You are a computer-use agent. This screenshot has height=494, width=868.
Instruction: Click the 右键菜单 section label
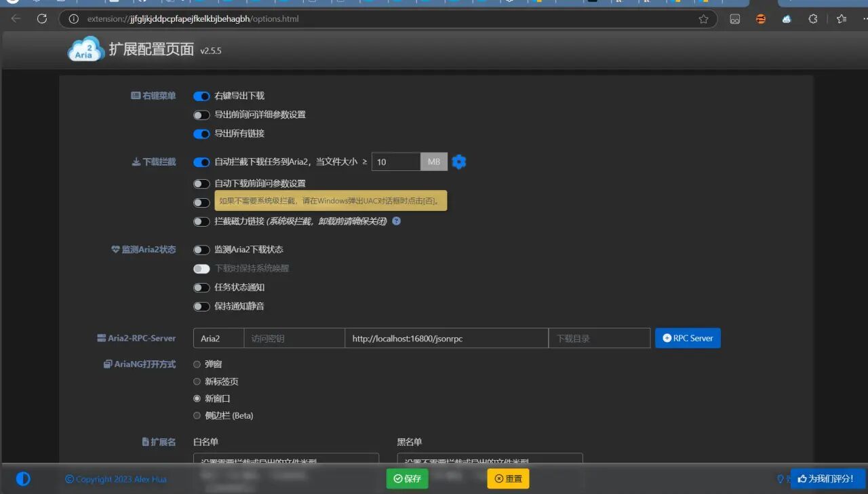click(153, 96)
